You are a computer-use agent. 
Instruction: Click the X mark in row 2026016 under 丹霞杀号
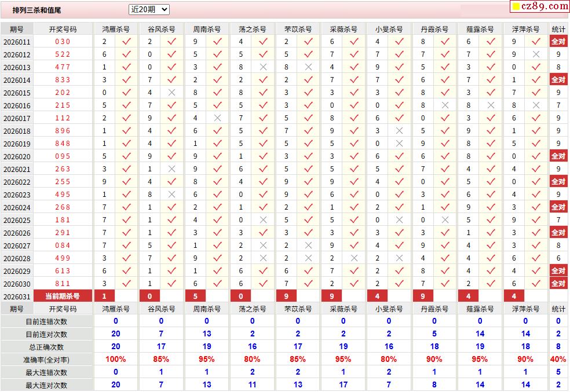click(x=445, y=105)
